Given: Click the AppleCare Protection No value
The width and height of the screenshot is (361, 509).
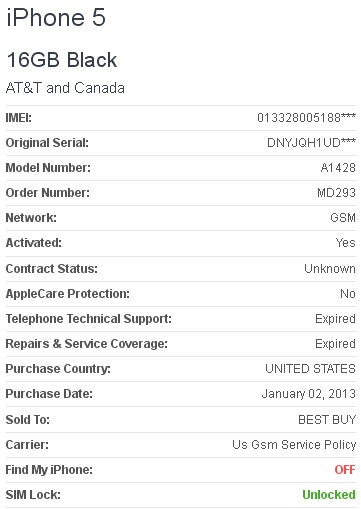Looking at the screenshot, I should [x=348, y=294].
